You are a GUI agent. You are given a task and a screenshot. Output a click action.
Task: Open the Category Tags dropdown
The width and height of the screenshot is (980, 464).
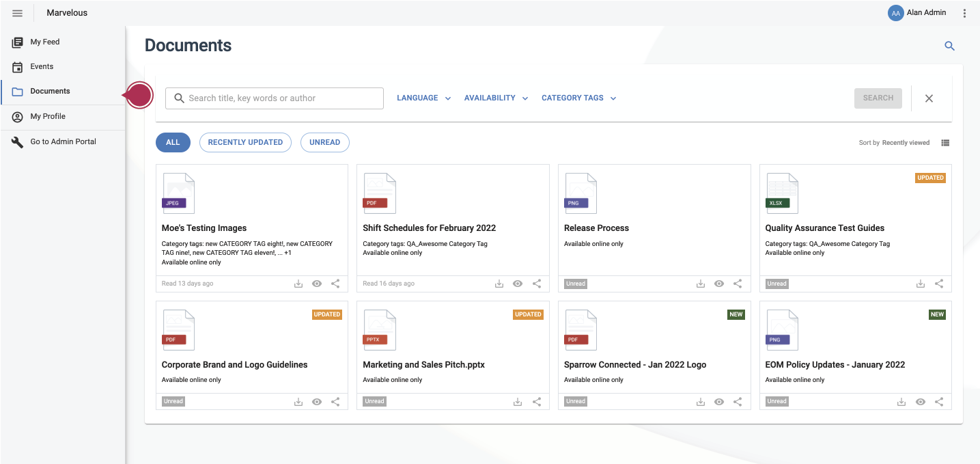579,98
